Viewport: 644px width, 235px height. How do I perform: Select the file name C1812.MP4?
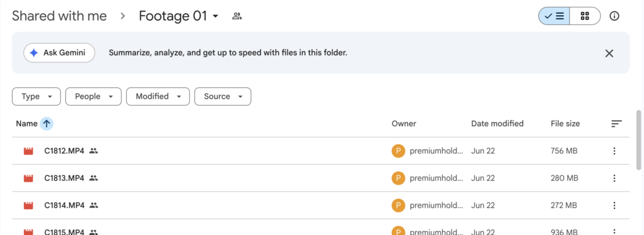(x=64, y=151)
